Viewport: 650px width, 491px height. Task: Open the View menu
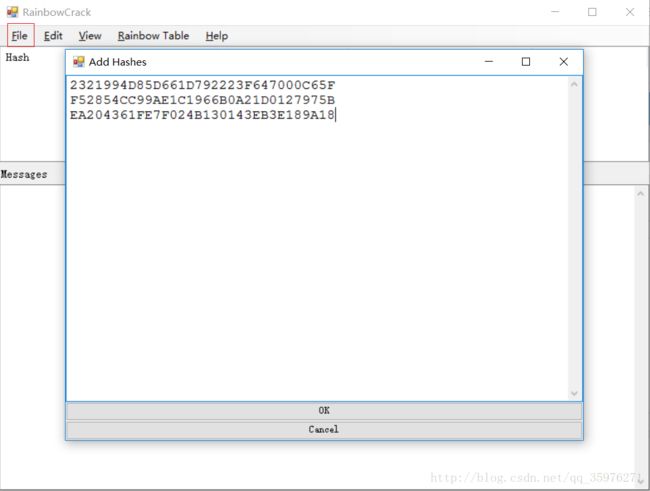[x=90, y=36]
